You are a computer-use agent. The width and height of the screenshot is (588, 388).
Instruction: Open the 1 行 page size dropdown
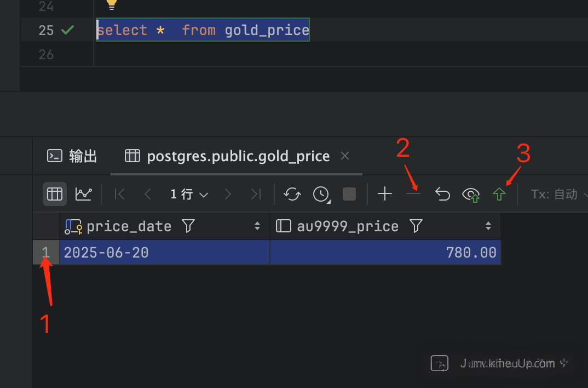point(189,194)
